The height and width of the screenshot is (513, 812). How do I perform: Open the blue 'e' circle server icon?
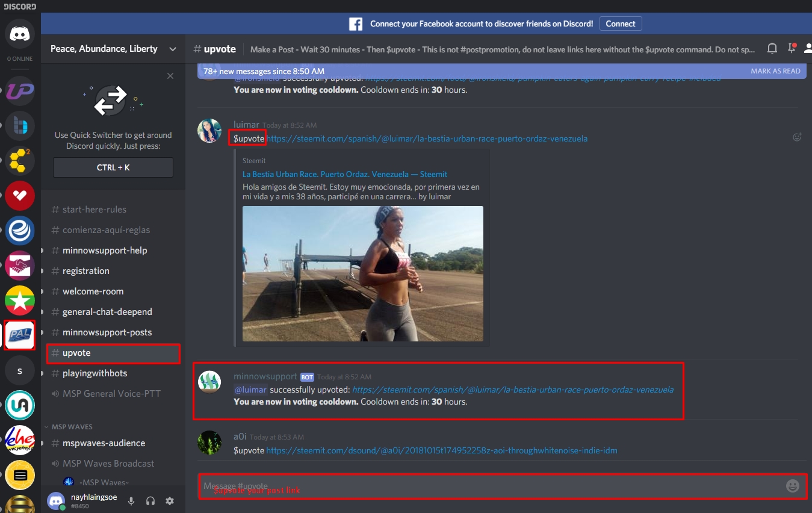click(x=20, y=231)
